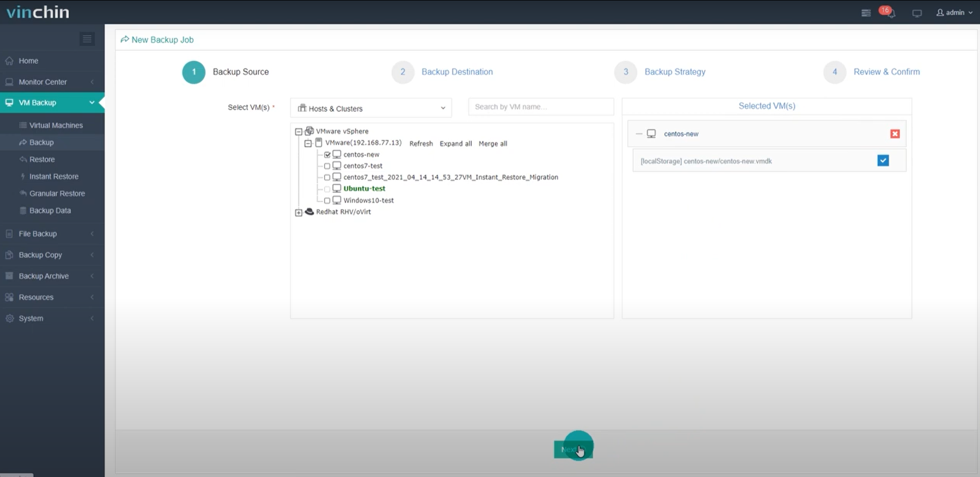980x477 pixels.
Task: Click the Backup Copy icon in sidebar
Action: 9,255
